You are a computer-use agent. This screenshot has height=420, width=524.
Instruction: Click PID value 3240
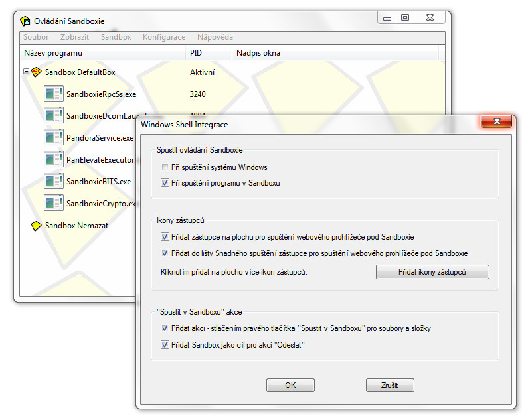click(197, 94)
